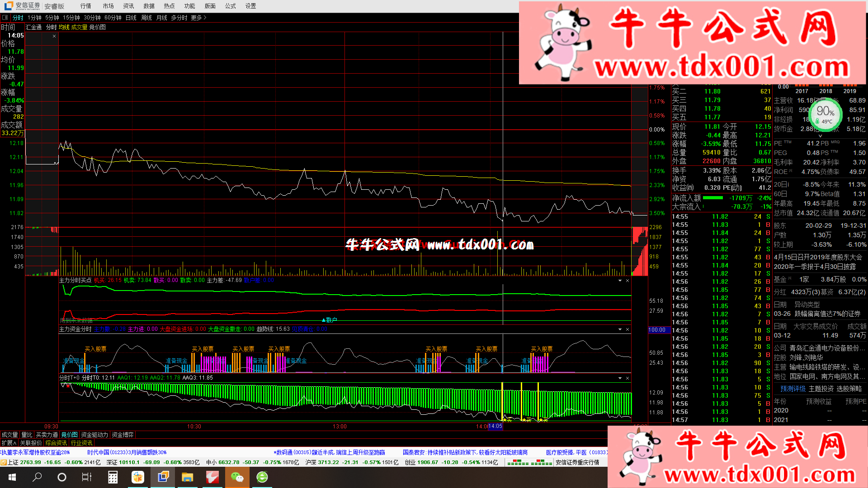Switch to 1分钟 chart period

click(34, 18)
